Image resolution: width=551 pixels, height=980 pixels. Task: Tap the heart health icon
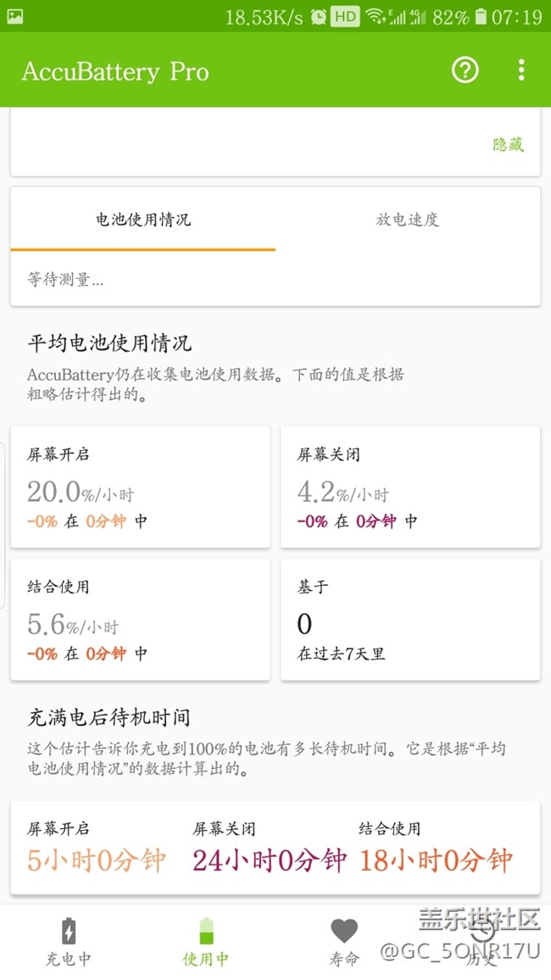343,932
